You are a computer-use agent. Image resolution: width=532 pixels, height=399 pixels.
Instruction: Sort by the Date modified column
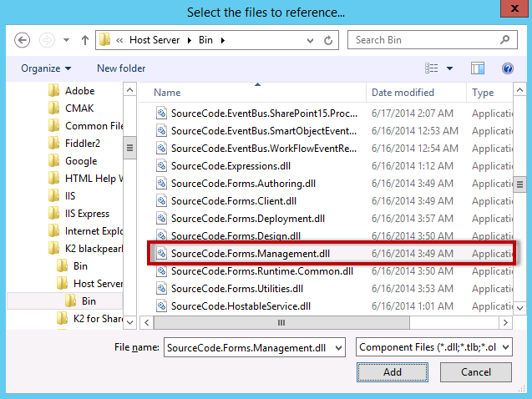(x=403, y=93)
